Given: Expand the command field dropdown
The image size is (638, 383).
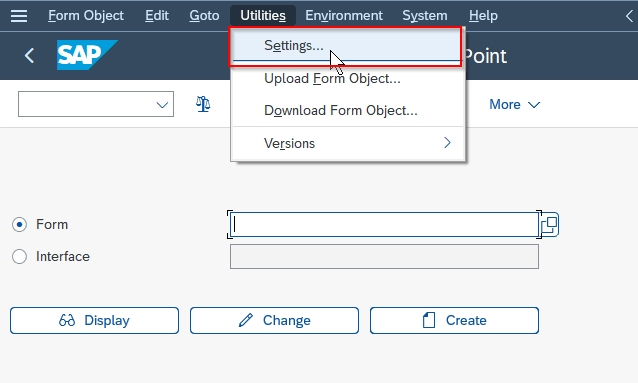Looking at the screenshot, I should (x=162, y=105).
